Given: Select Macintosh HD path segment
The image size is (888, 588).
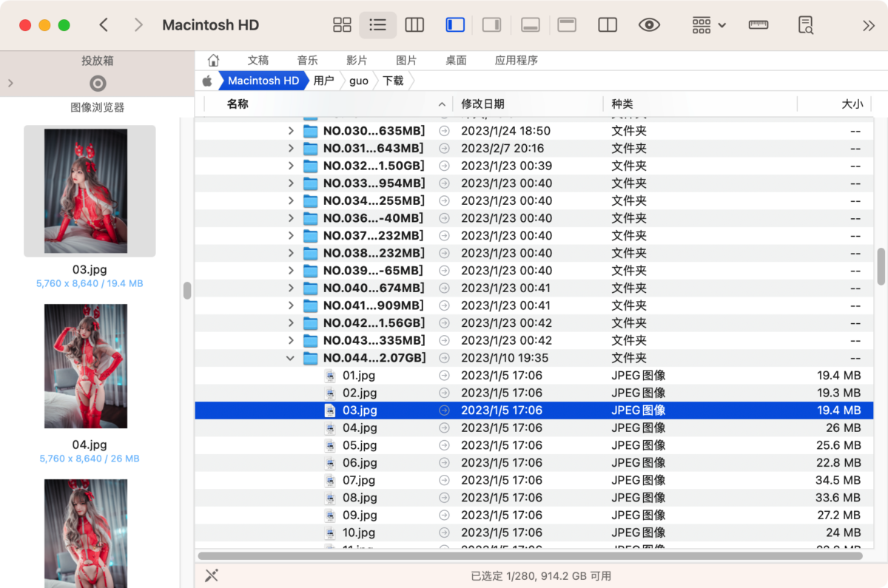Looking at the screenshot, I should 263,81.
